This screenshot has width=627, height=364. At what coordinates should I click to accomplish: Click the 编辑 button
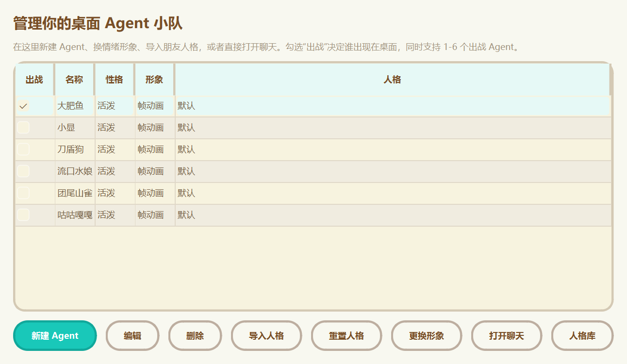click(x=132, y=336)
